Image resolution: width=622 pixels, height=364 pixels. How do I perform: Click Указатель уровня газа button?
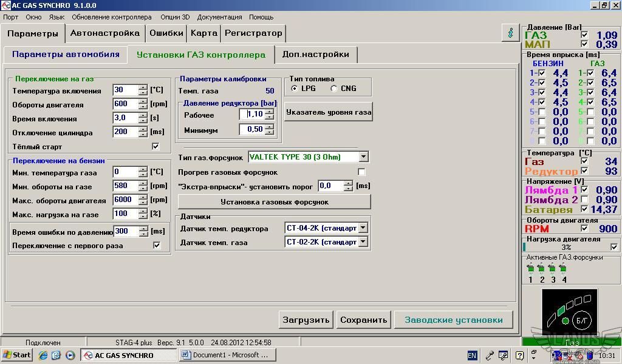(x=328, y=112)
